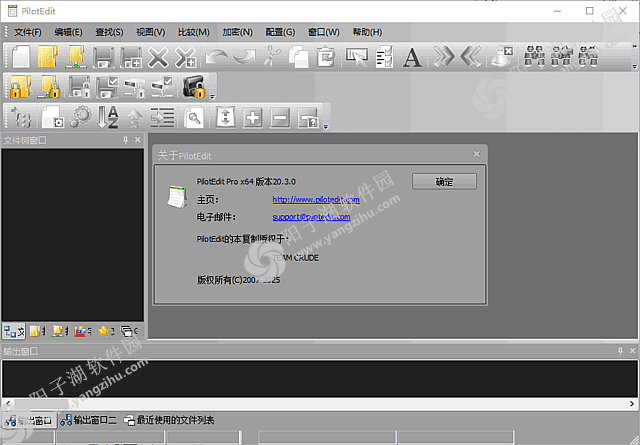
Task: Click the support email link
Action: tap(311, 217)
